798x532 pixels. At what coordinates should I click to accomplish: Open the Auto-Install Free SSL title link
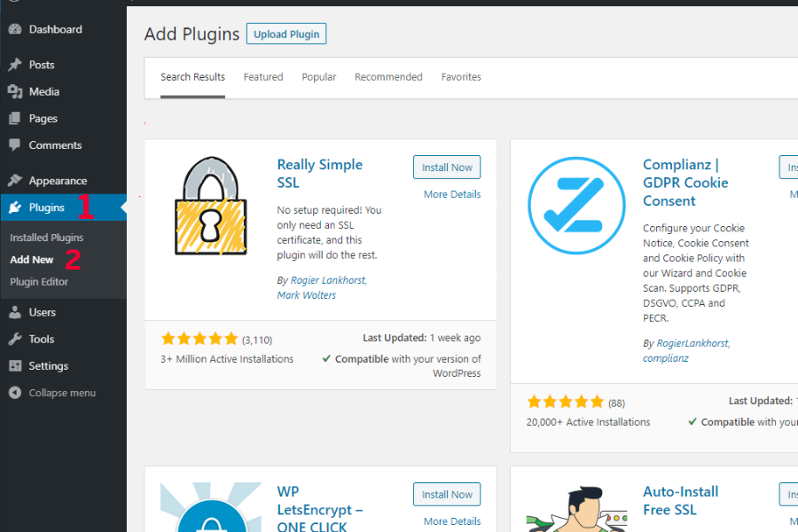[x=680, y=501]
